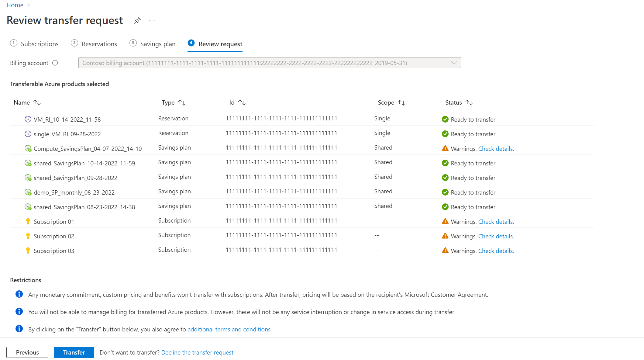Image resolution: width=644 pixels, height=360 pixels.
Task: Click the warning triangle on the Subscription 03 row
Action: pyautogui.click(x=445, y=251)
